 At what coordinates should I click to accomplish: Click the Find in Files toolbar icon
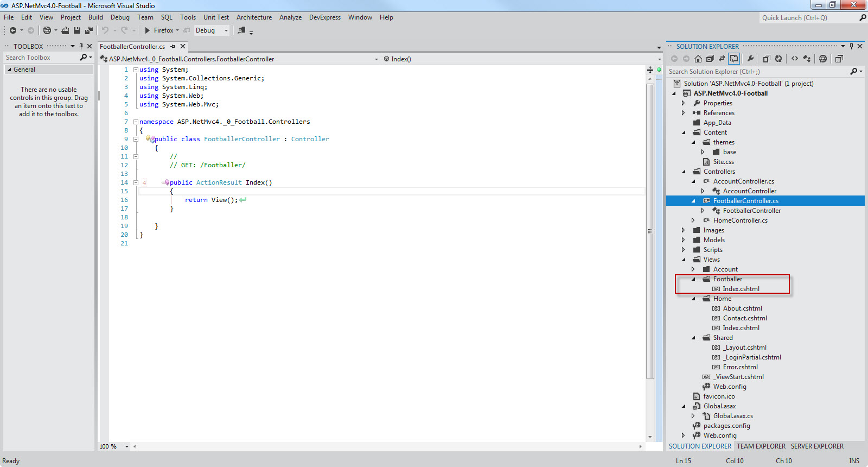241,30
